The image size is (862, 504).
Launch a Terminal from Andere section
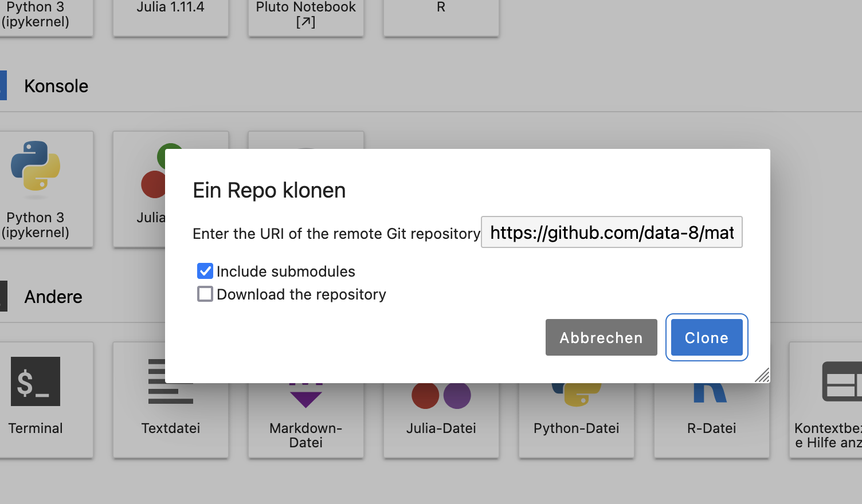tap(46, 400)
